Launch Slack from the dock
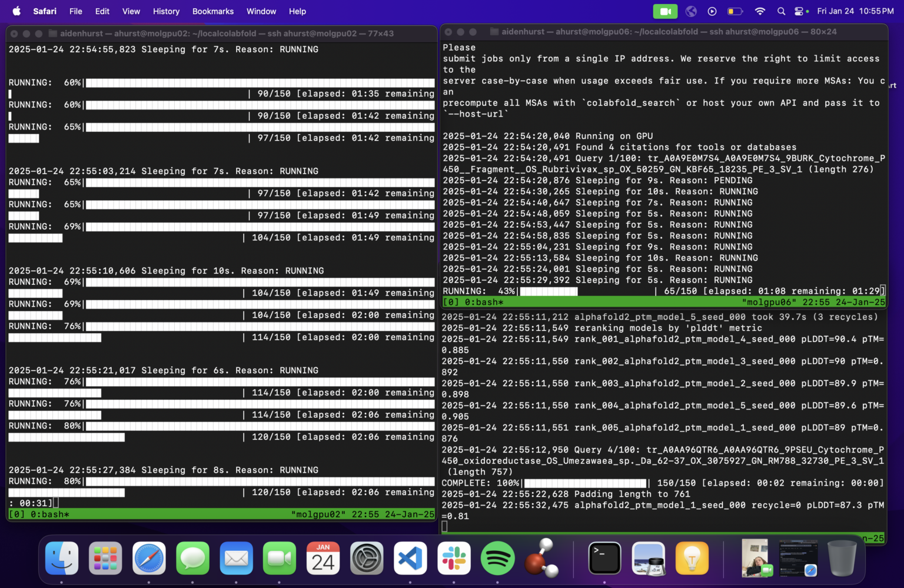904x588 pixels. (454, 559)
